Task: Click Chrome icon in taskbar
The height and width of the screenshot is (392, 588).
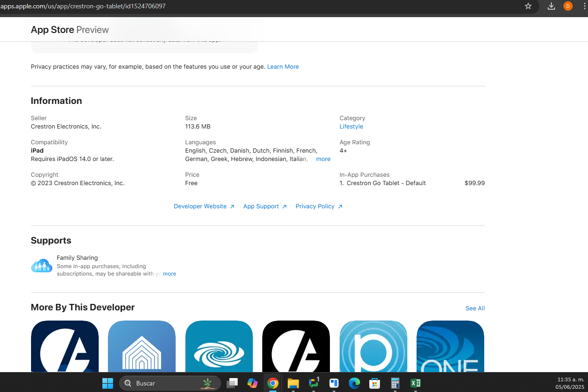Action: coord(273,383)
